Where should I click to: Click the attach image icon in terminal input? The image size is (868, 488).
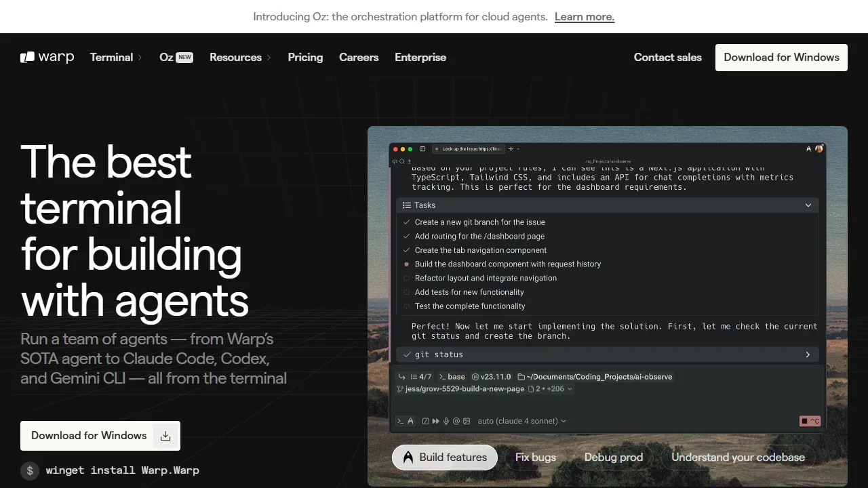pos(467,421)
